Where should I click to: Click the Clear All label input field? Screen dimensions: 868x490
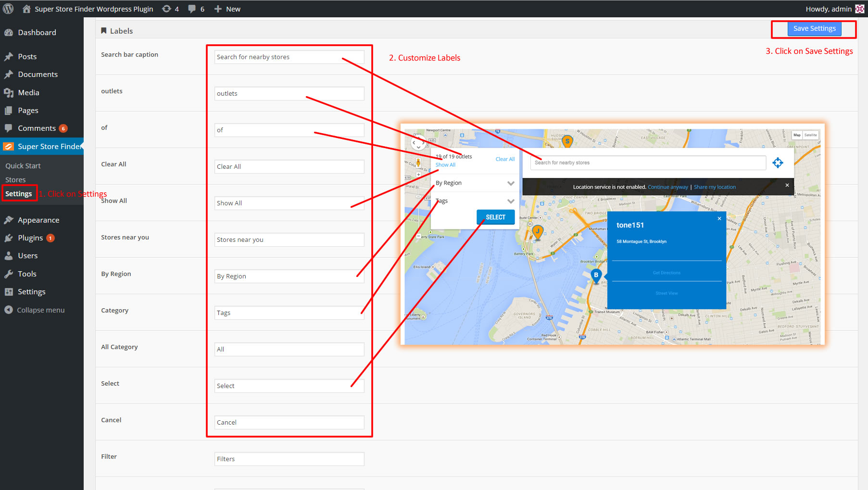pyautogui.click(x=289, y=167)
